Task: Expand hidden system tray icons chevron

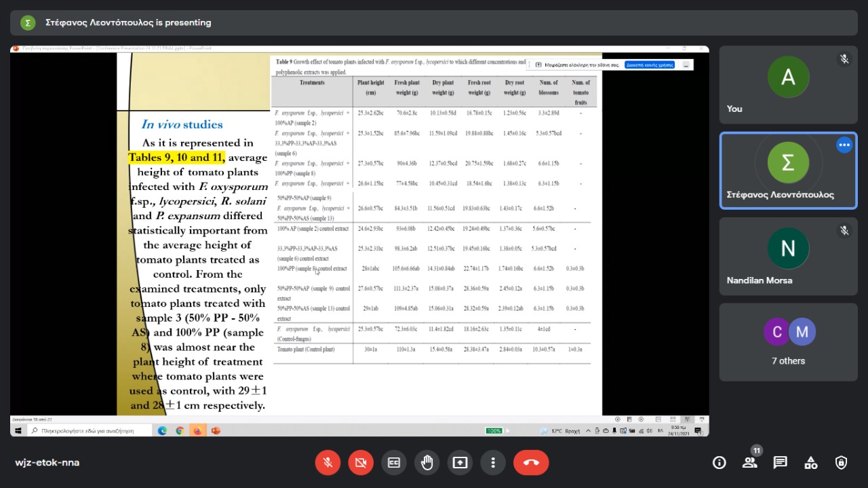Action: (x=588, y=431)
